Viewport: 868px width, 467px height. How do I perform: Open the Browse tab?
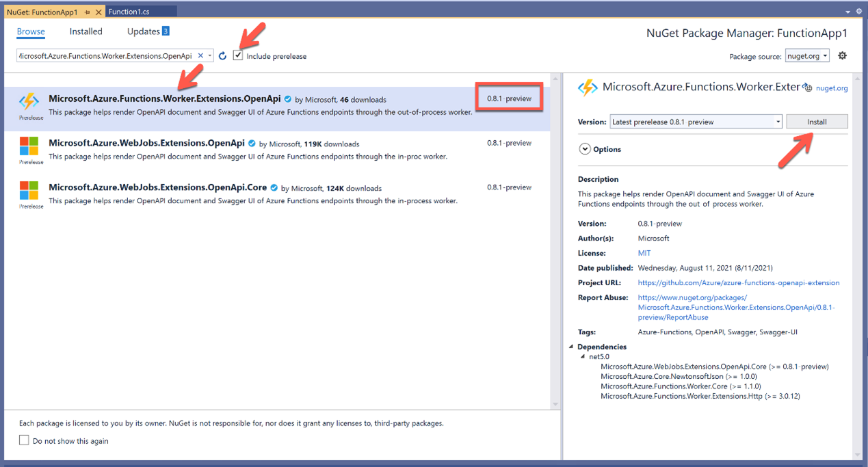point(31,31)
